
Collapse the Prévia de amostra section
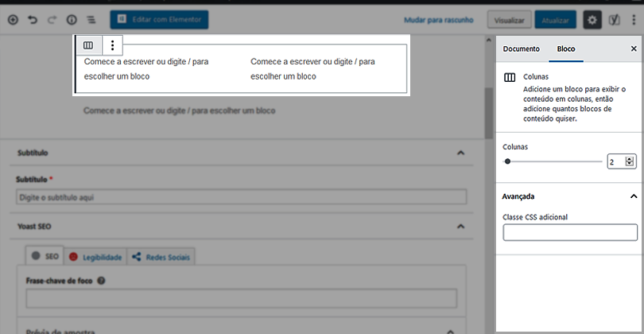point(451,332)
